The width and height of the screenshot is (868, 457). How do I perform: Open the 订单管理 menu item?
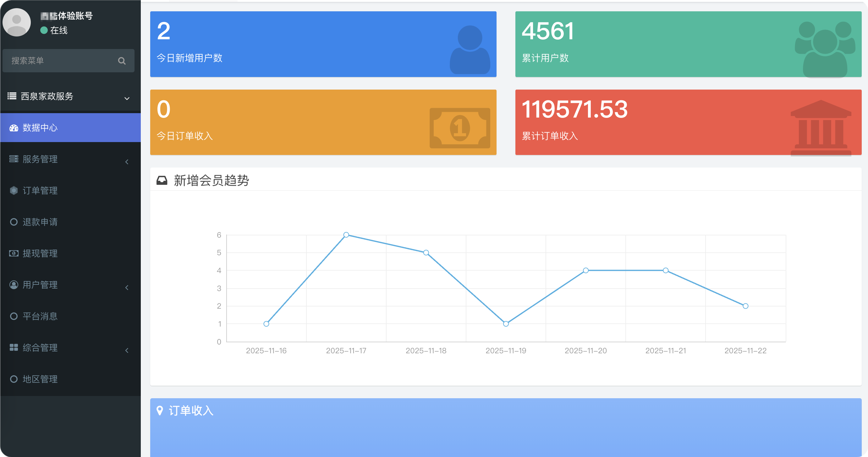click(x=40, y=190)
